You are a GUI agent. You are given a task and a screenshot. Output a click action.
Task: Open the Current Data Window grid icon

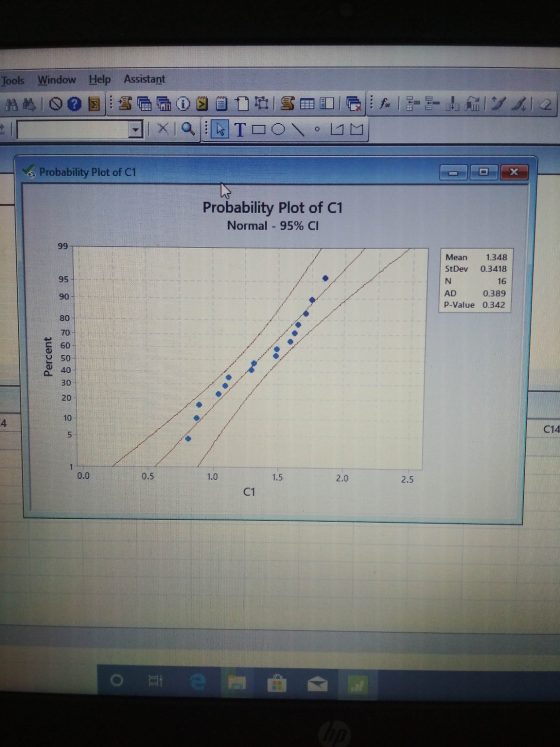(x=307, y=103)
